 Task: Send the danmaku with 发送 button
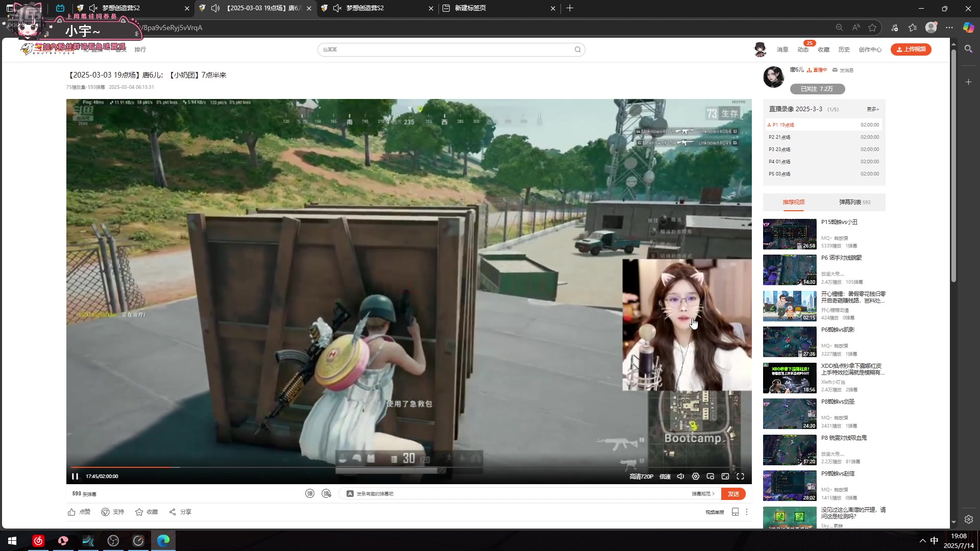tap(733, 493)
